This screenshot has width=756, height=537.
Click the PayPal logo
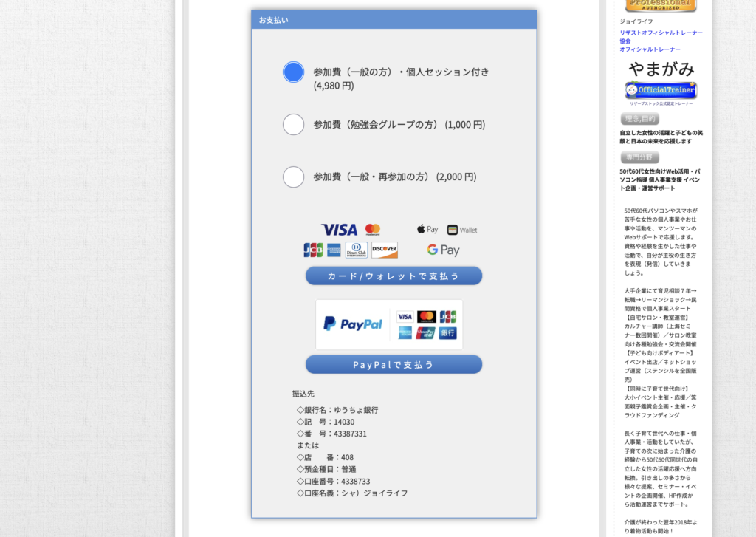(353, 324)
